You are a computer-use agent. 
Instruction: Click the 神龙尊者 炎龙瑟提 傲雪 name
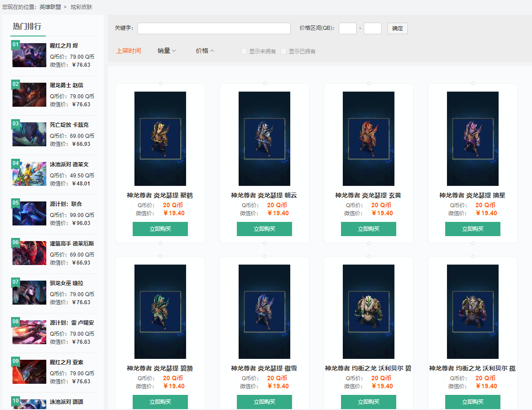(264, 368)
